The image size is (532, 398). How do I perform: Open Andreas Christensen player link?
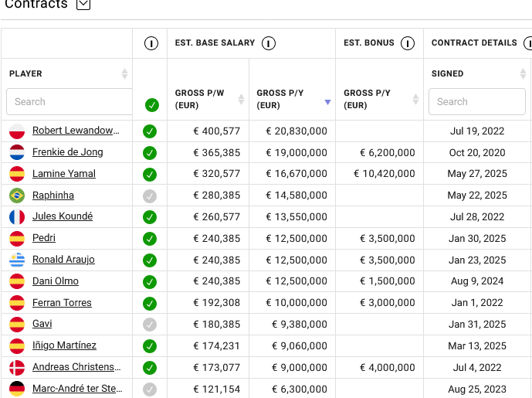76,367
